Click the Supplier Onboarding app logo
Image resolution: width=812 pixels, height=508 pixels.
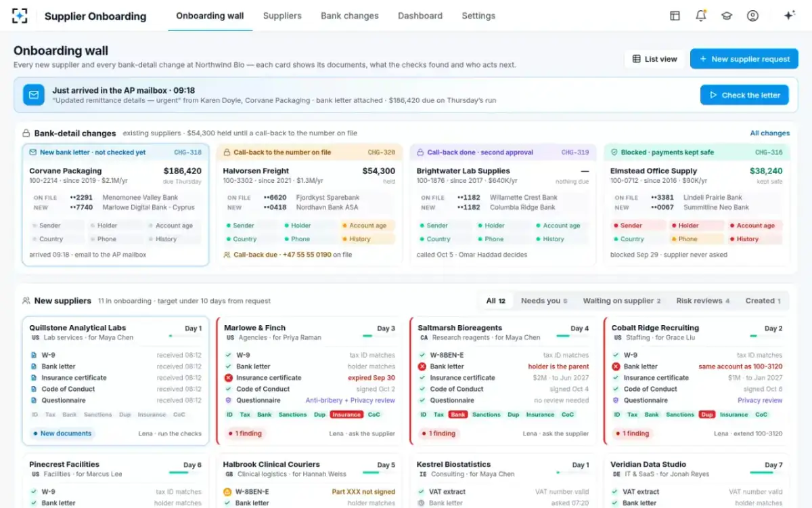(20, 16)
